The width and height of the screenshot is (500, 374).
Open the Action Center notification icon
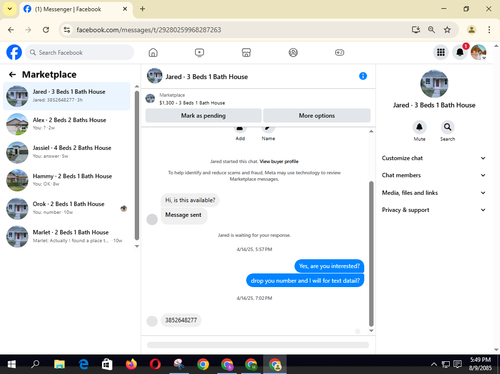(x=458, y=364)
